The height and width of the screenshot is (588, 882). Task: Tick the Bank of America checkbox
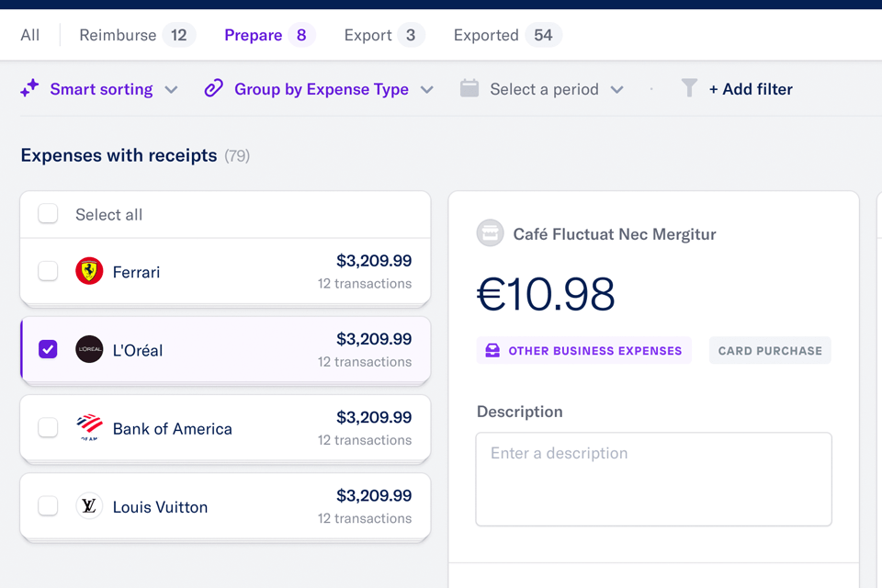[48, 427]
